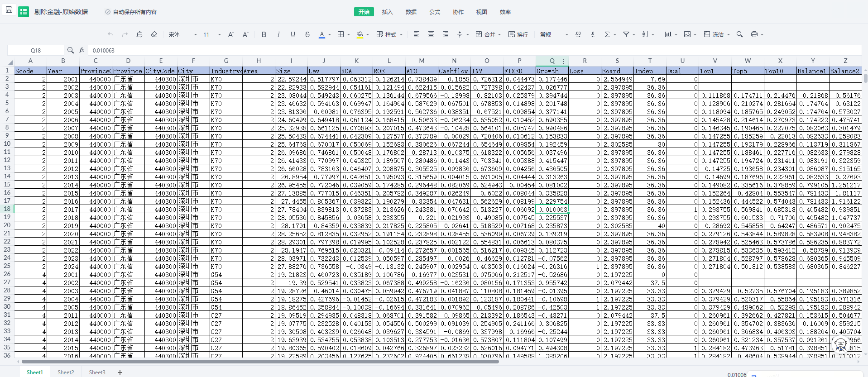Expand the fill color dropdown arrow
This screenshot has height=377, width=868.
tap(368, 35)
